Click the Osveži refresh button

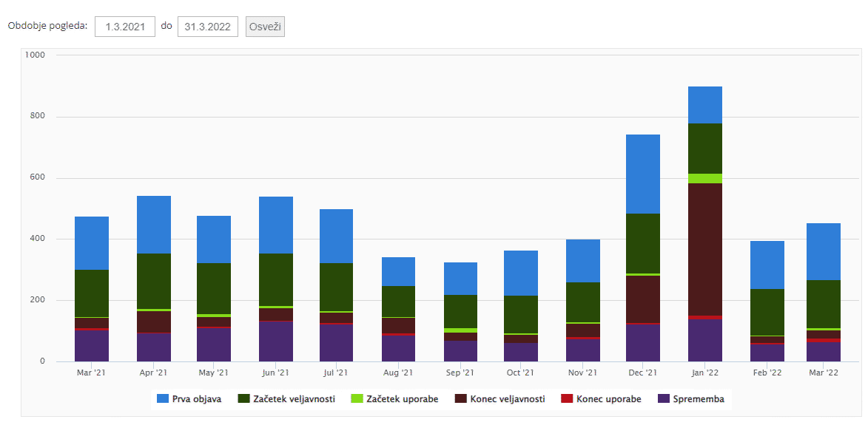pyautogui.click(x=265, y=27)
